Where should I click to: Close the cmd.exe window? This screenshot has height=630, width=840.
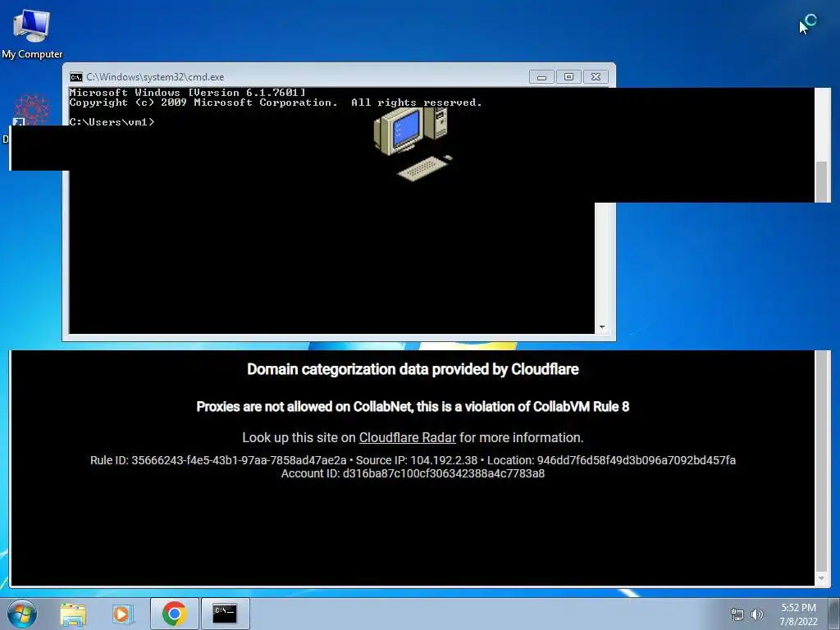(x=596, y=77)
